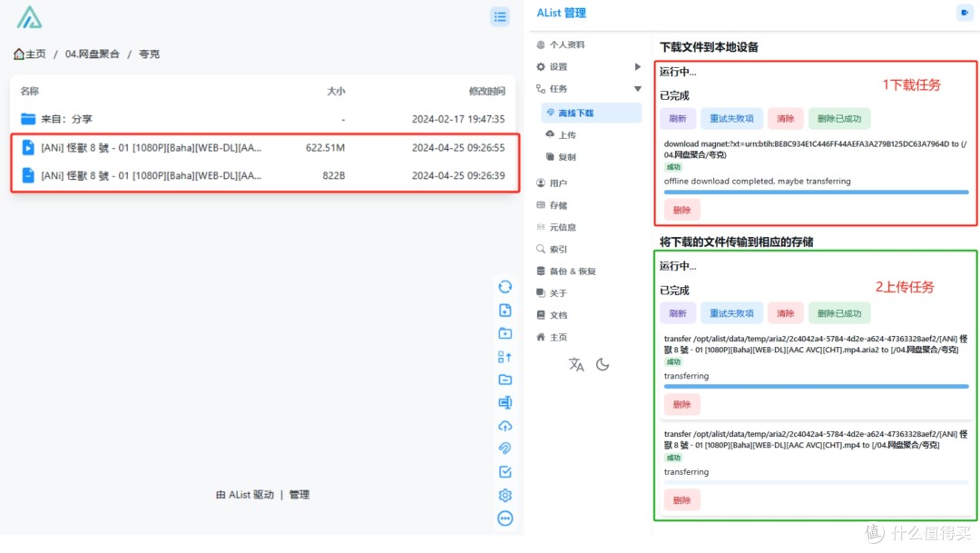Click 重试失败项 in download task section
The width and height of the screenshot is (980, 553).
pos(731,118)
